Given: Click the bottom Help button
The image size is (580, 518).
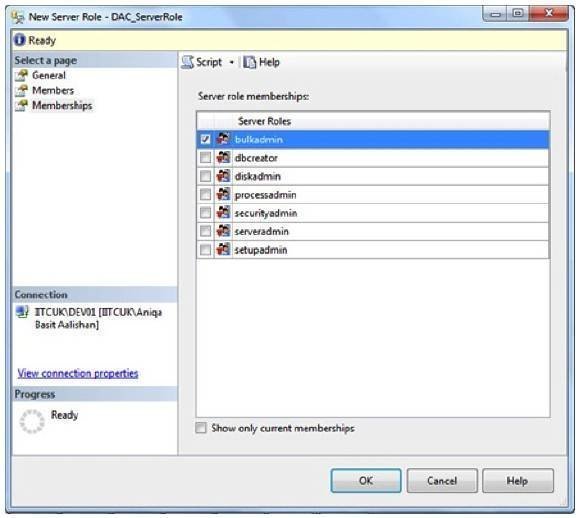Looking at the screenshot, I should (517, 481).
